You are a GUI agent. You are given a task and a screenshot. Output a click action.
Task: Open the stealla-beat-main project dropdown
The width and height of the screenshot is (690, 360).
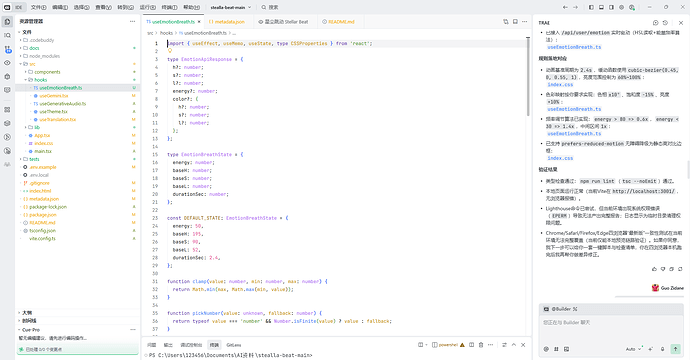coord(231,7)
